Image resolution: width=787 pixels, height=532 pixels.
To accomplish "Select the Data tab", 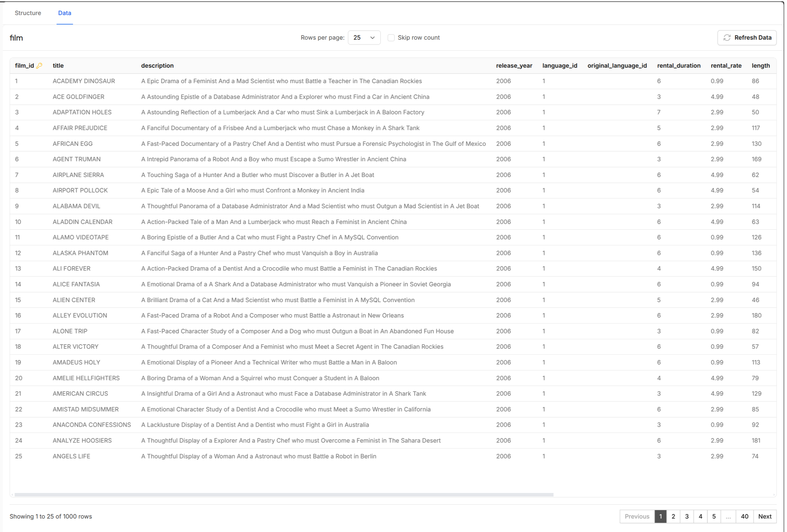I will (x=65, y=13).
